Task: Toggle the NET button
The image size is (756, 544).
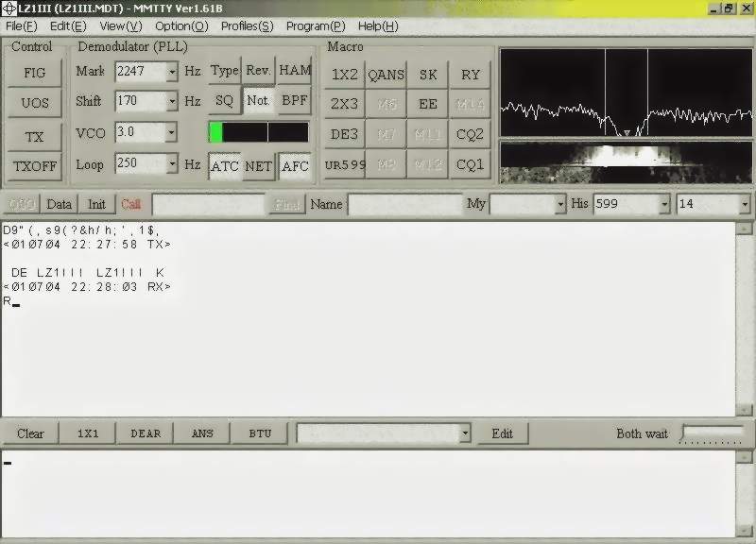Action: 258,166
